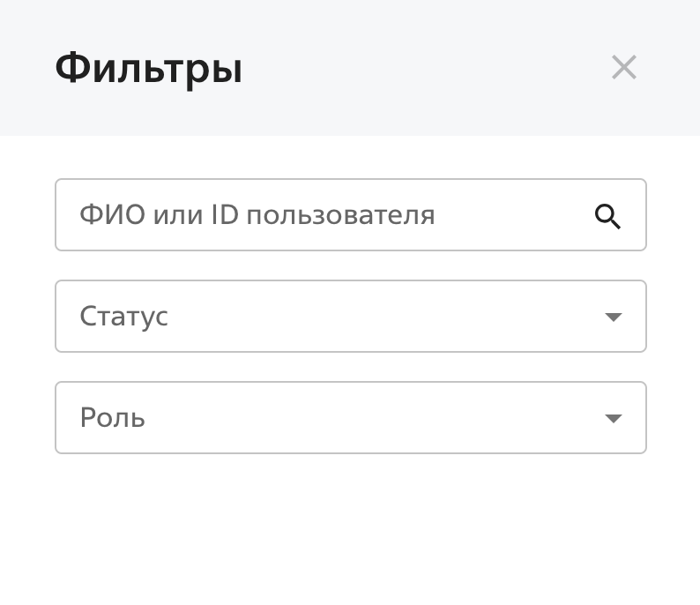Dismiss the filters dialog using the cross
700x605 pixels.
[x=624, y=67]
